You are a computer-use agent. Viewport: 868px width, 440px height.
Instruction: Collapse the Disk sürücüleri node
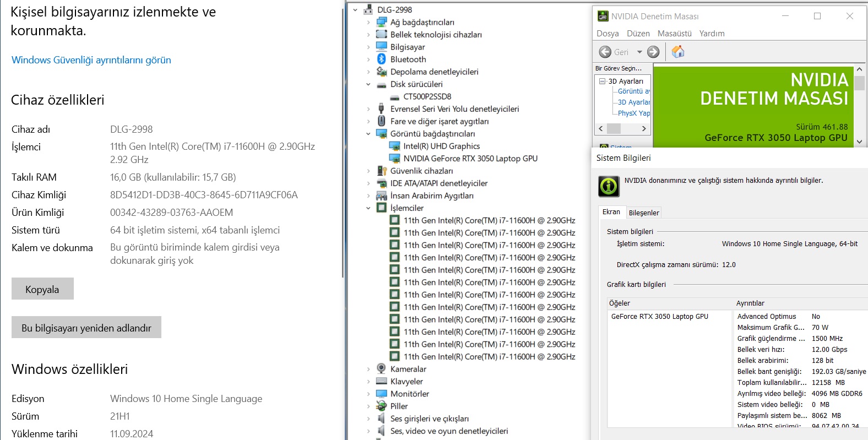tap(368, 84)
